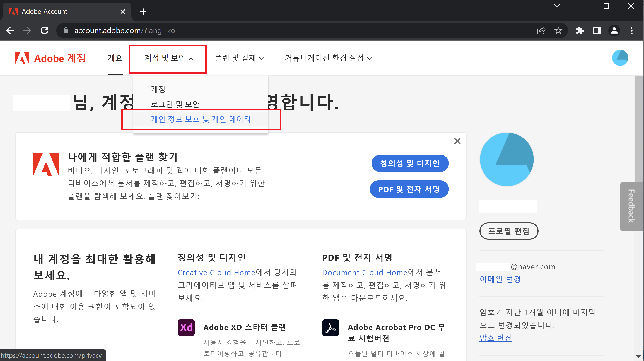Click the Adobe Acrobat Pro DC icon
Viewport: 644px width, 361px height.
tap(330, 328)
